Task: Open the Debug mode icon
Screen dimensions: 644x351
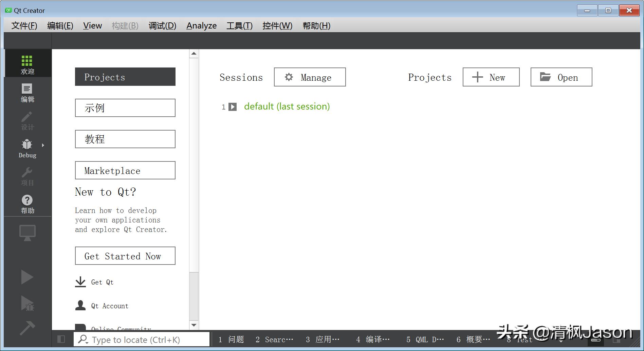Action: (27, 148)
